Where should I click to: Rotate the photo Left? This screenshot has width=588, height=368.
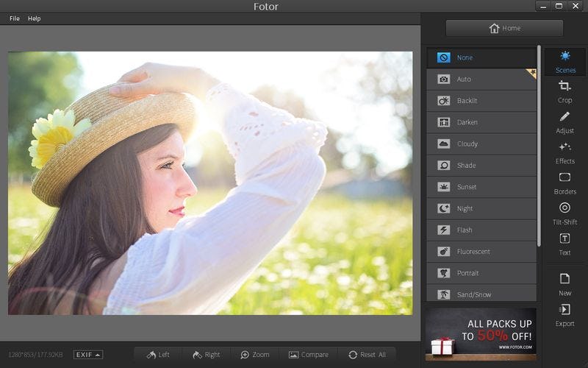[158, 355]
